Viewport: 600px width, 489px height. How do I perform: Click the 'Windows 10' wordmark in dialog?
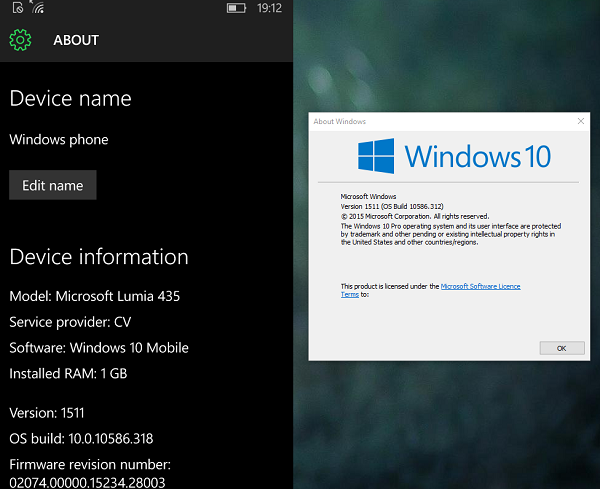[x=478, y=156]
